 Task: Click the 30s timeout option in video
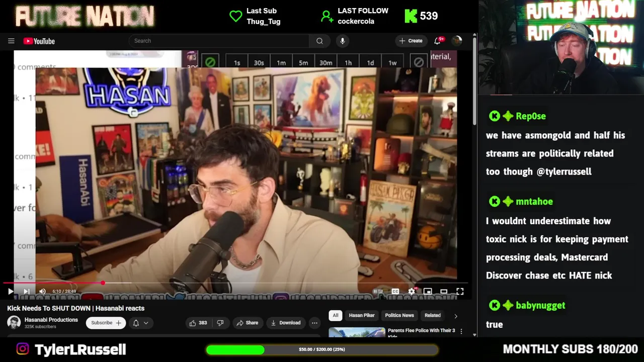pyautogui.click(x=259, y=63)
